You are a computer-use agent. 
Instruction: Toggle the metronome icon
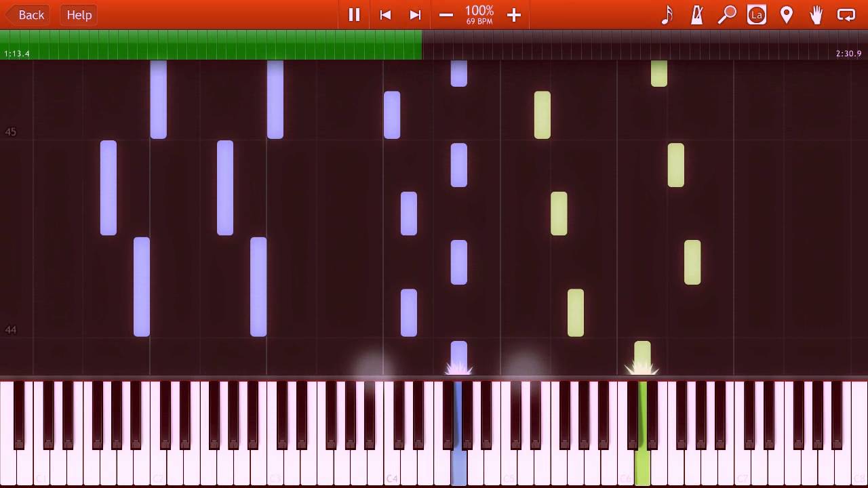[x=696, y=15]
